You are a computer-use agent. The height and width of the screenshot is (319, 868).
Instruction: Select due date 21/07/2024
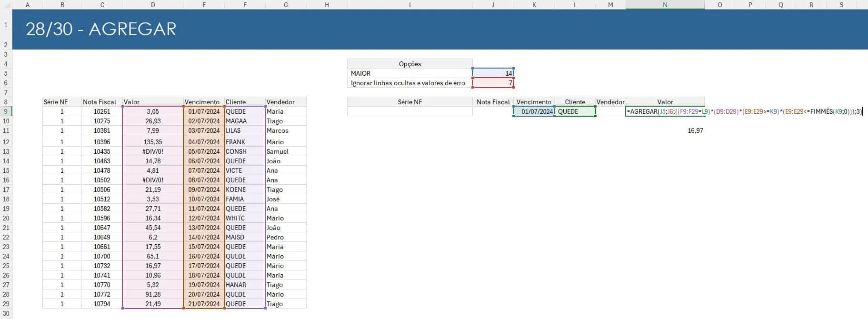coord(204,304)
